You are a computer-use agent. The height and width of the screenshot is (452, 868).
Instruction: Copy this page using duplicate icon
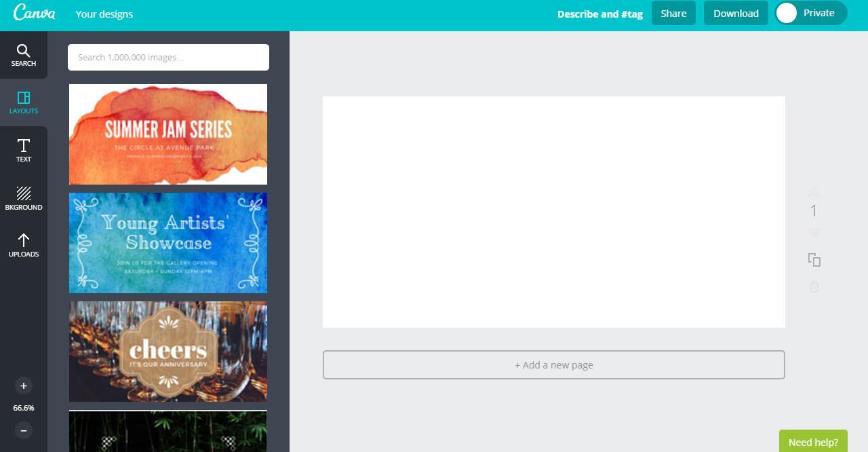click(814, 260)
